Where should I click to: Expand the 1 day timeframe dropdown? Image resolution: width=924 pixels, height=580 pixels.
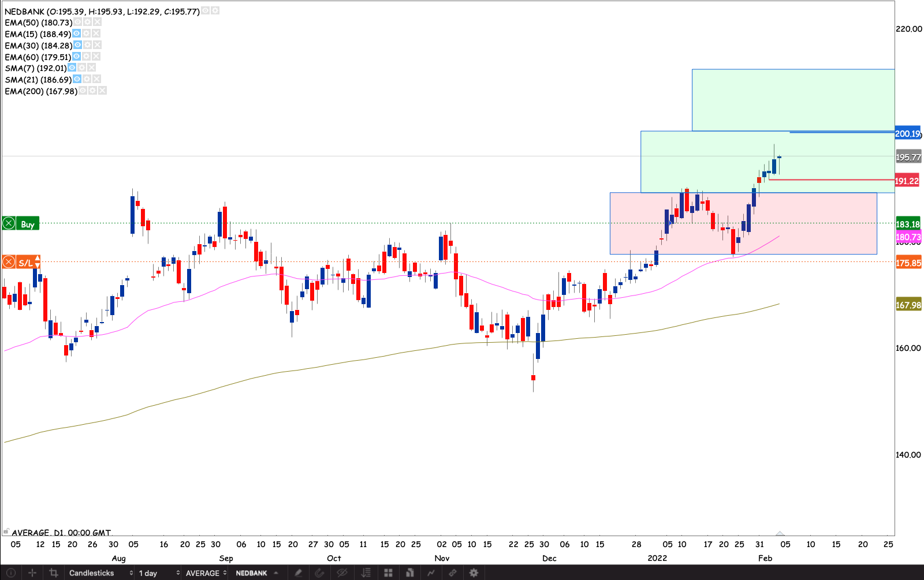click(158, 572)
